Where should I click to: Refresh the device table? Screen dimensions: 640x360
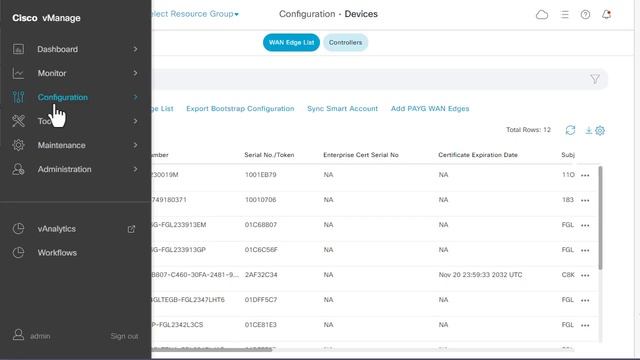click(x=570, y=130)
